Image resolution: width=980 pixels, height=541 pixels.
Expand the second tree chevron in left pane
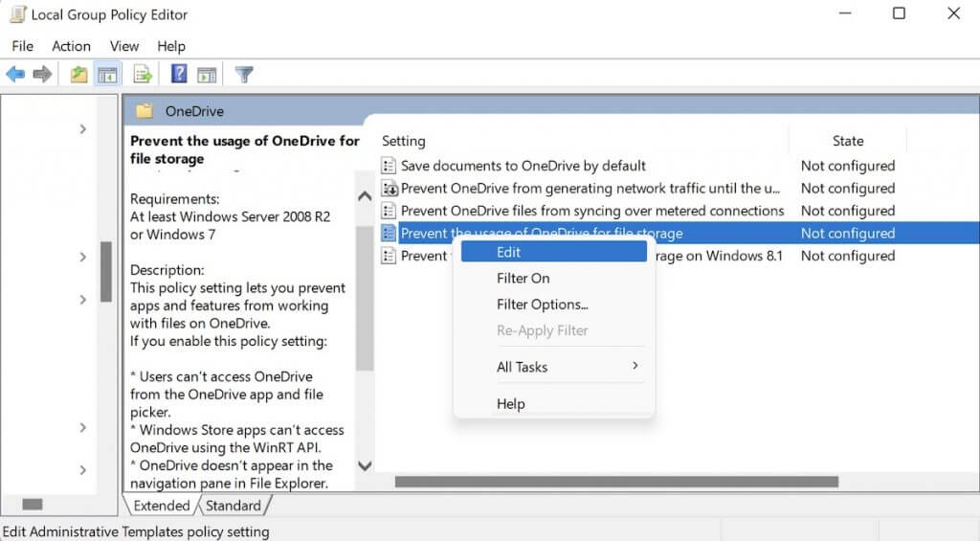pos(83,257)
